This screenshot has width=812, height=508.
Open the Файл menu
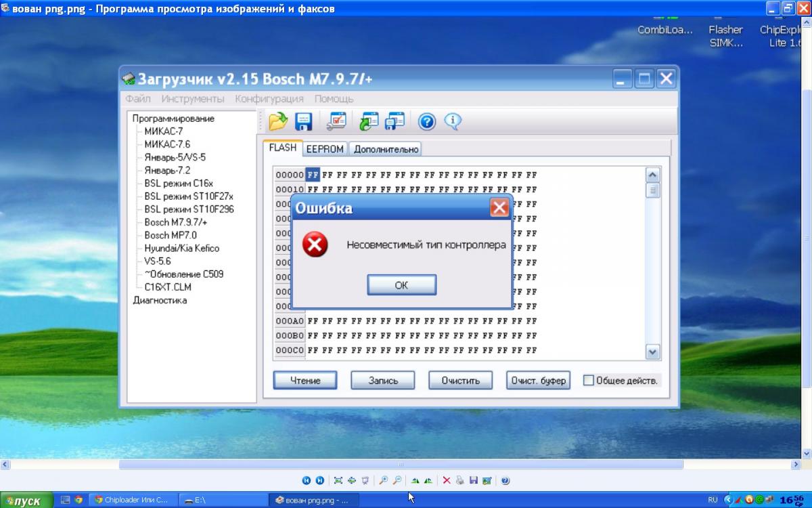[138, 99]
